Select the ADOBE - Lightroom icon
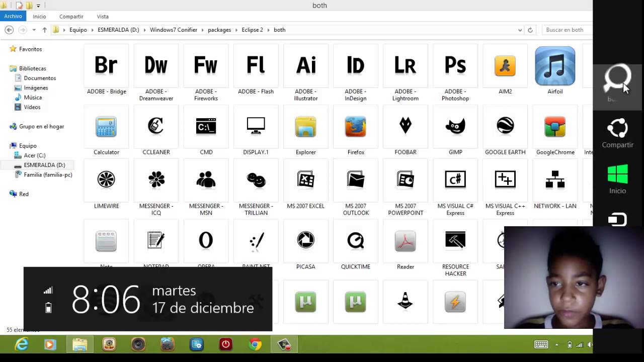Screen dimensions: 644x362 (x=405, y=66)
